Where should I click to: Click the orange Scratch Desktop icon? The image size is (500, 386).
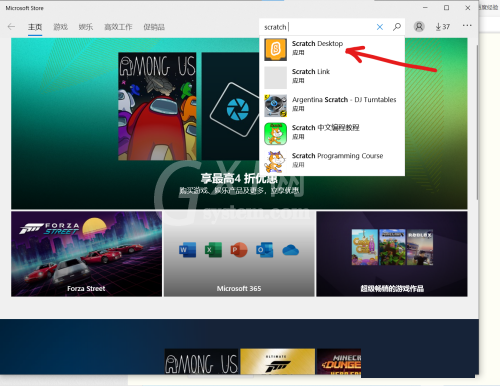coord(275,49)
